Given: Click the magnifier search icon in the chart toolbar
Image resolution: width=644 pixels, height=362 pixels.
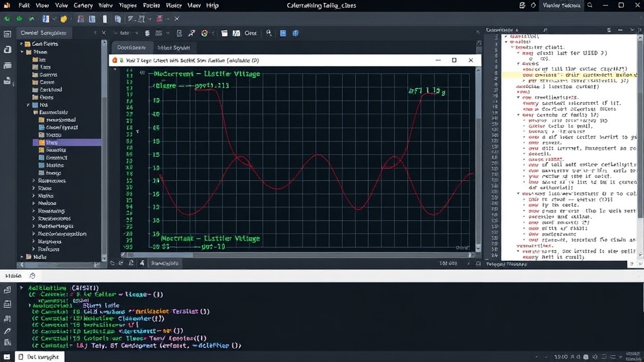Looking at the screenshot, I should pos(269,33).
